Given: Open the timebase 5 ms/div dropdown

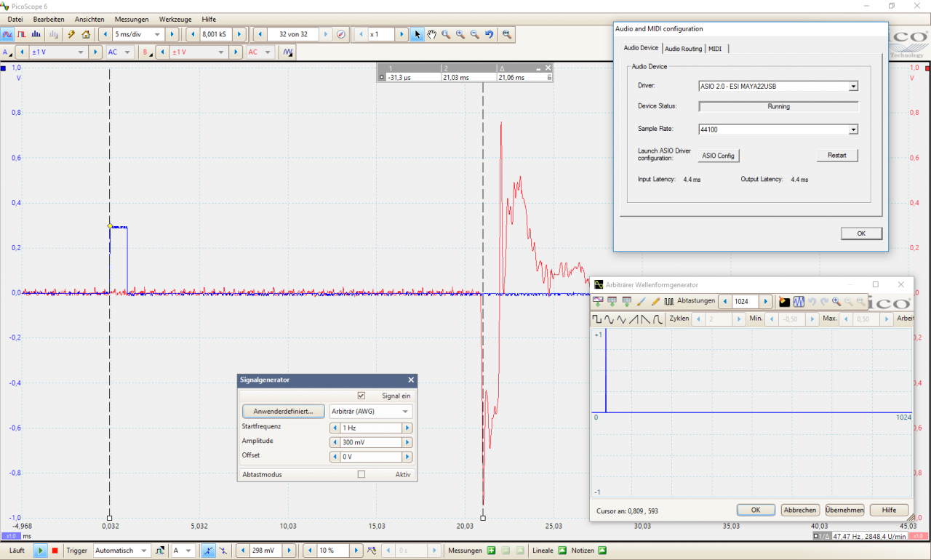Looking at the screenshot, I should pyautogui.click(x=157, y=34).
